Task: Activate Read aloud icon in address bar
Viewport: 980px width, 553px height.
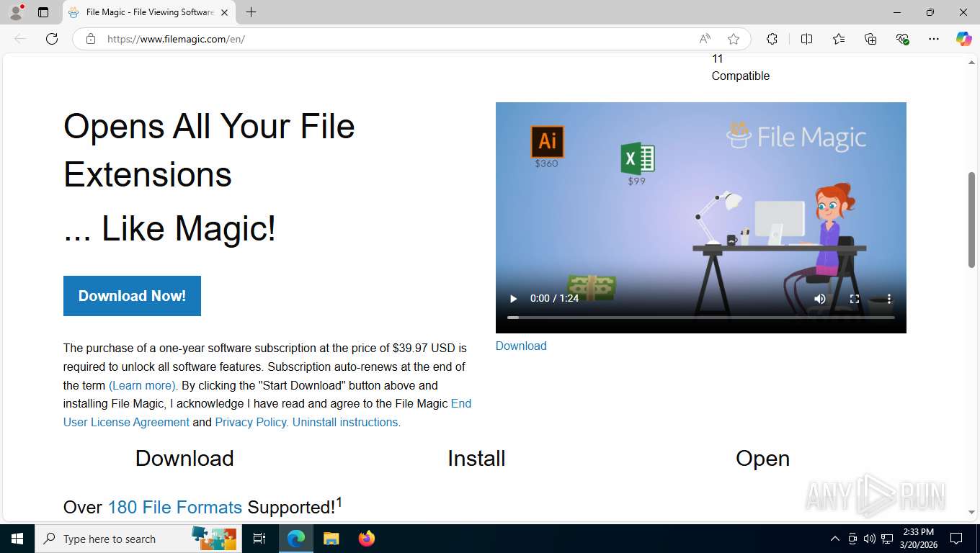Action: [705, 39]
